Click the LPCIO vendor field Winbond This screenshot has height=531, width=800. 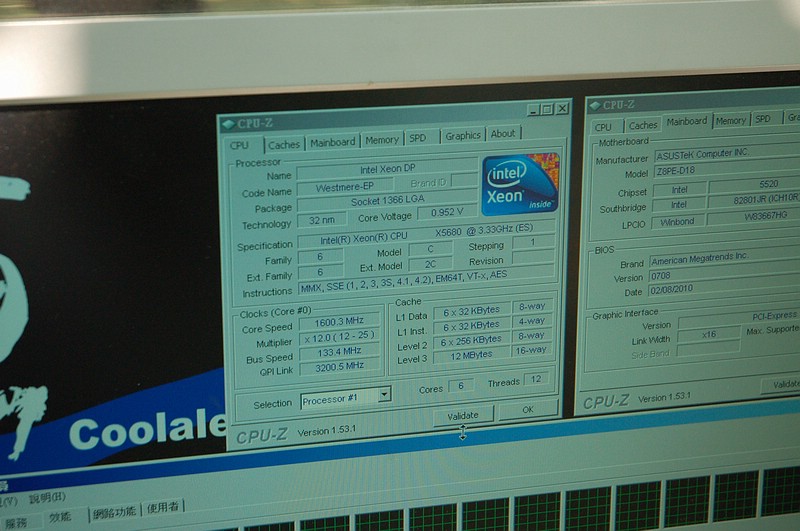click(678, 222)
